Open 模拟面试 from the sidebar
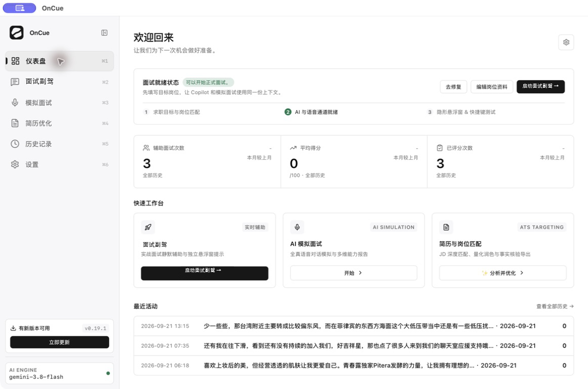The height and width of the screenshot is (389, 588). tap(60, 102)
